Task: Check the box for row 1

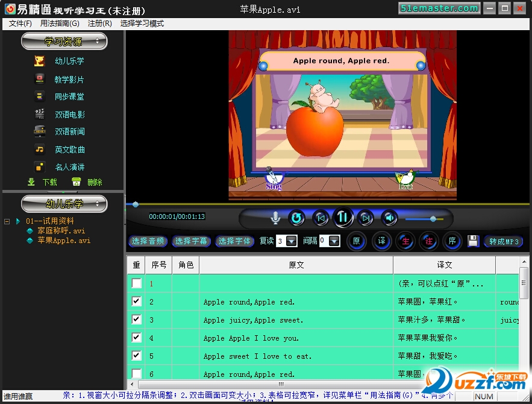Action: [136, 283]
